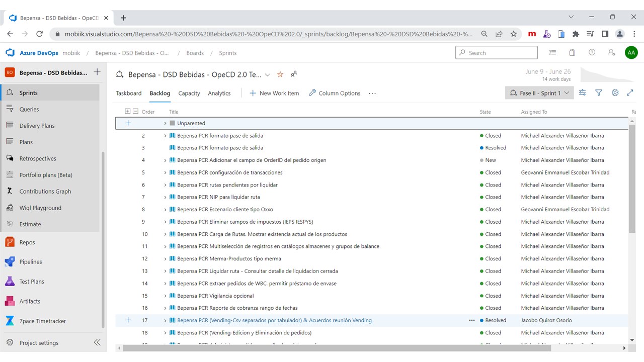Open the Marketplace bag icon
Viewport: 644px width, 362px height.
click(x=572, y=52)
